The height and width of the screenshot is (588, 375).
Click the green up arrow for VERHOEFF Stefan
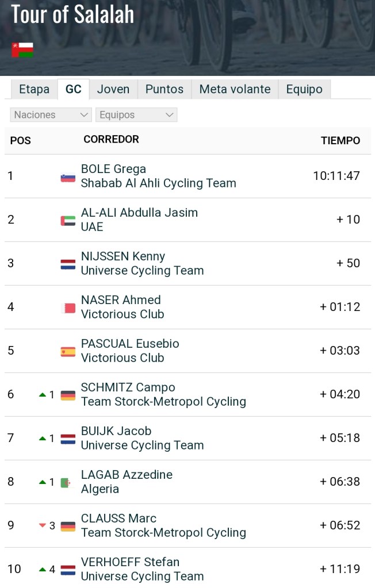42,569
